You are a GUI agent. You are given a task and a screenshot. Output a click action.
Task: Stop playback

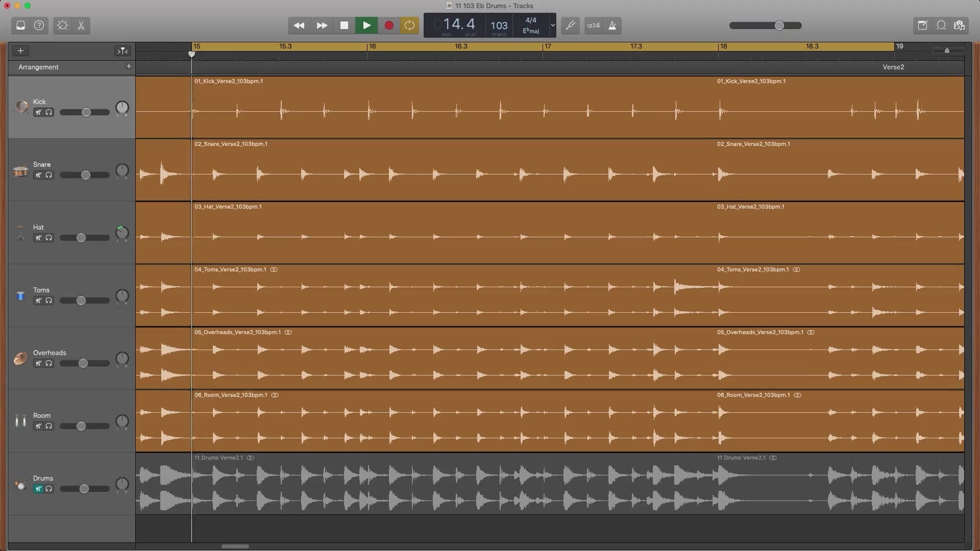click(344, 26)
